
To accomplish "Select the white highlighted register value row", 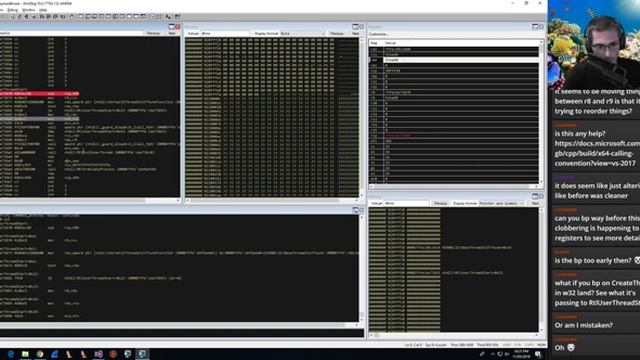I will [x=461, y=60].
